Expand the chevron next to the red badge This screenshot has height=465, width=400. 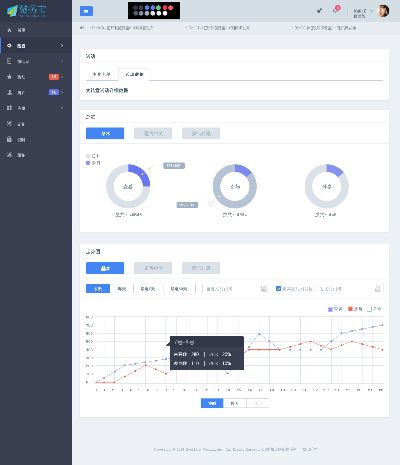(62, 77)
